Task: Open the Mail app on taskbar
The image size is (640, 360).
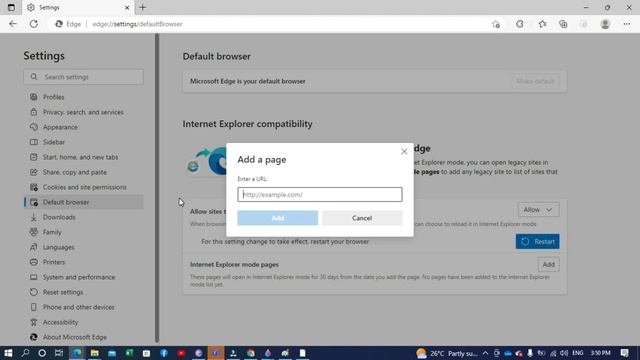Action: (112, 353)
